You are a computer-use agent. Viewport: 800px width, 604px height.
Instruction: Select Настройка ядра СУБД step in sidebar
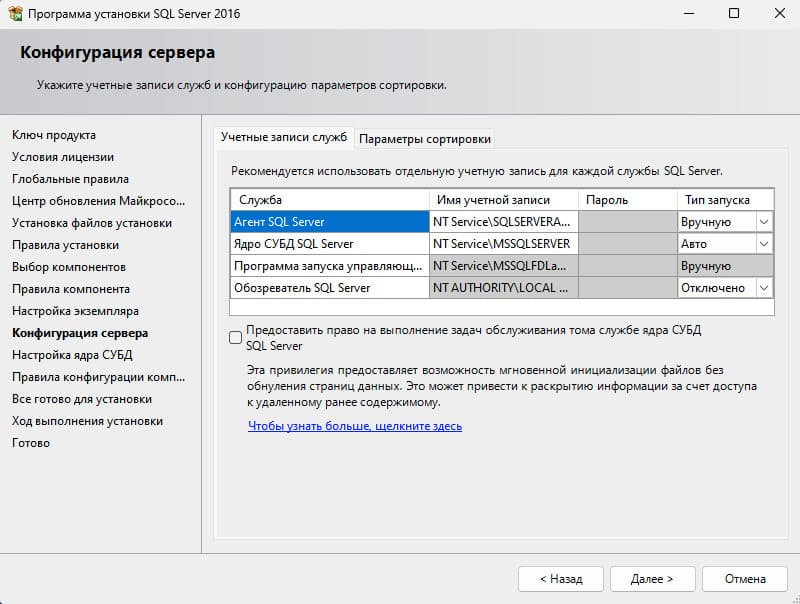click(72, 355)
